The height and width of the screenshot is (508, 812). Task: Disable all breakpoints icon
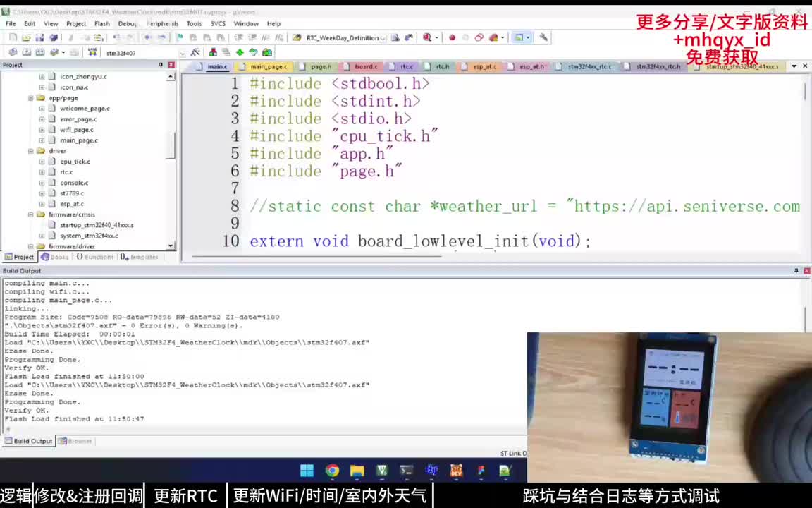(x=479, y=37)
